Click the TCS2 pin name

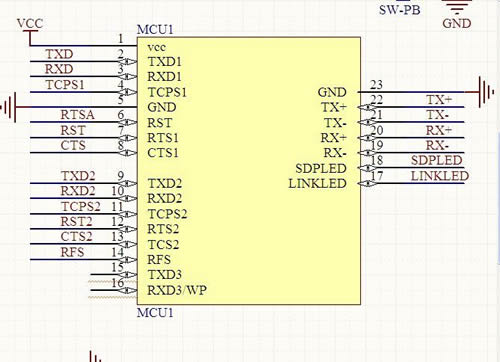pyautogui.click(x=163, y=244)
